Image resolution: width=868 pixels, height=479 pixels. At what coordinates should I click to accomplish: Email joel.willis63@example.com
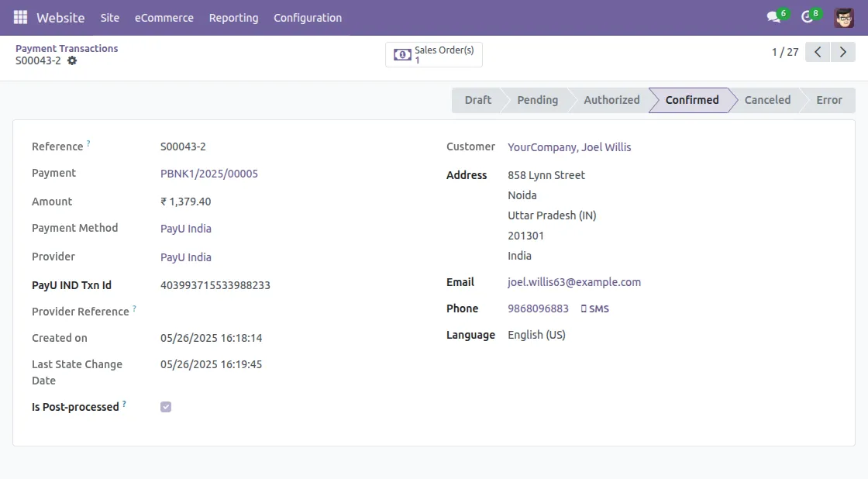tap(573, 282)
